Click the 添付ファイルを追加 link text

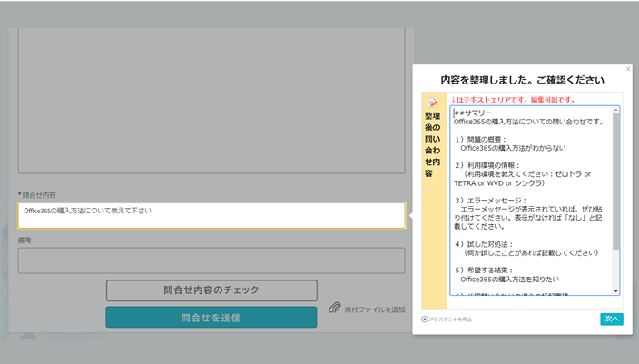click(x=374, y=310)
